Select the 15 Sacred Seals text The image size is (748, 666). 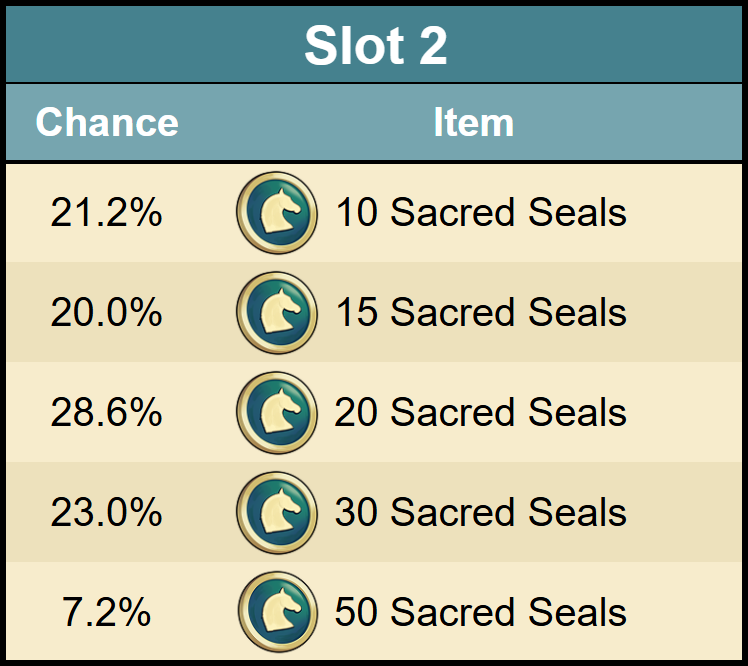point(481,312)
